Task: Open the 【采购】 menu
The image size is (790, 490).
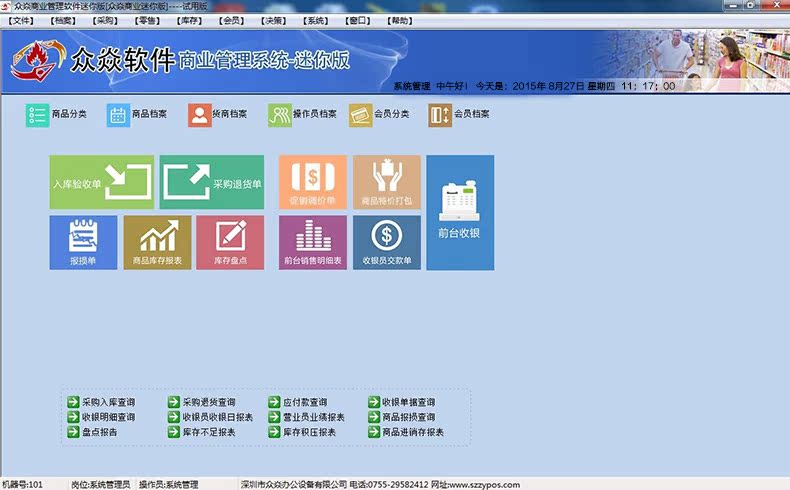Action: (x=105, y=21)
